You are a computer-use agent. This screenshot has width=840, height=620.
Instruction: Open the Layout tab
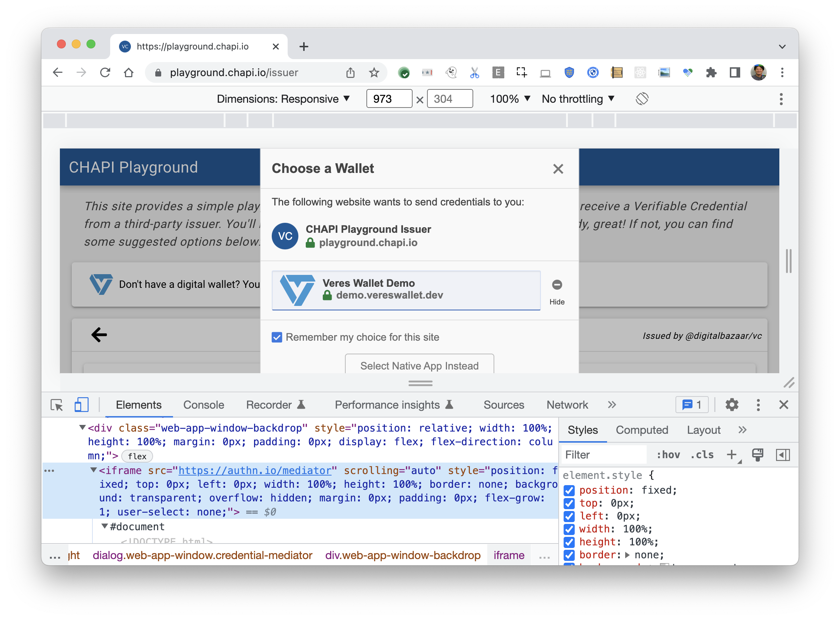tap(703, 430)
